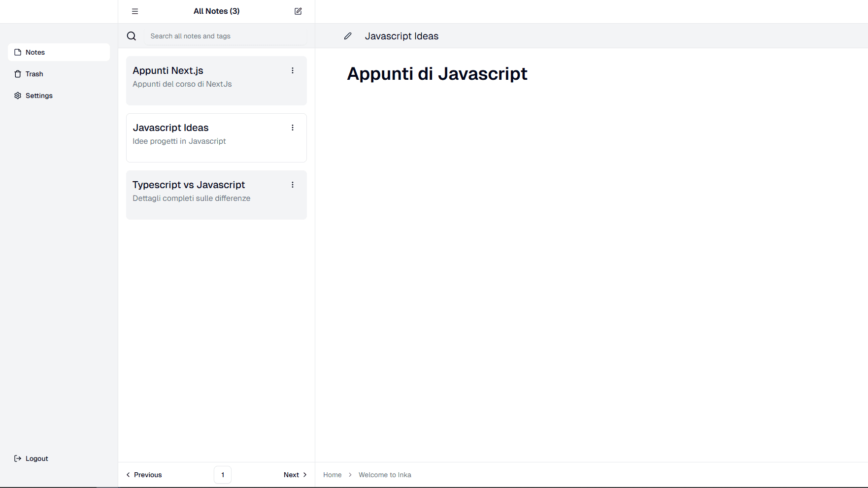This screenshot has width=868, height=488.
Task: Focus the Search all notes and tags field
Action: (x=225, y=36)
